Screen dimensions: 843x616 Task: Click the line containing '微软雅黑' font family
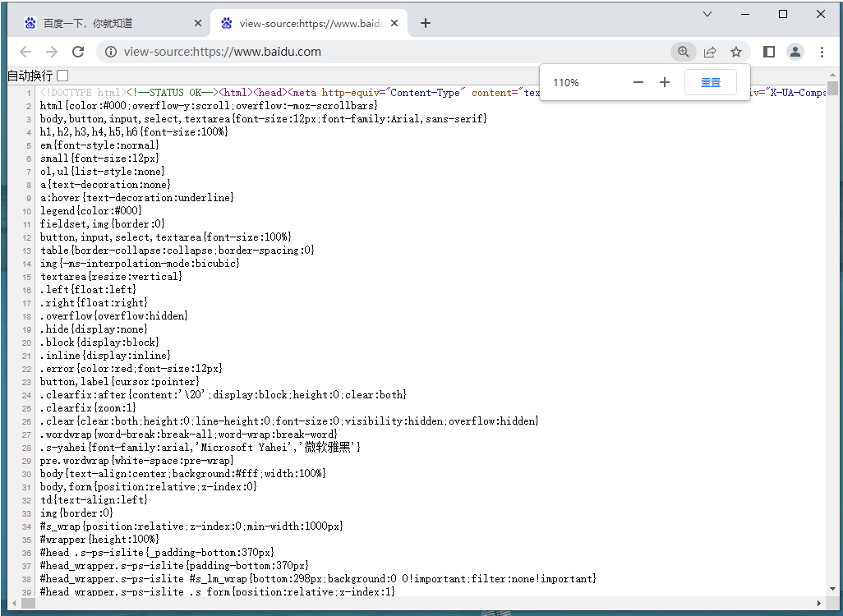pyautogui.click(x=200, y=448)
